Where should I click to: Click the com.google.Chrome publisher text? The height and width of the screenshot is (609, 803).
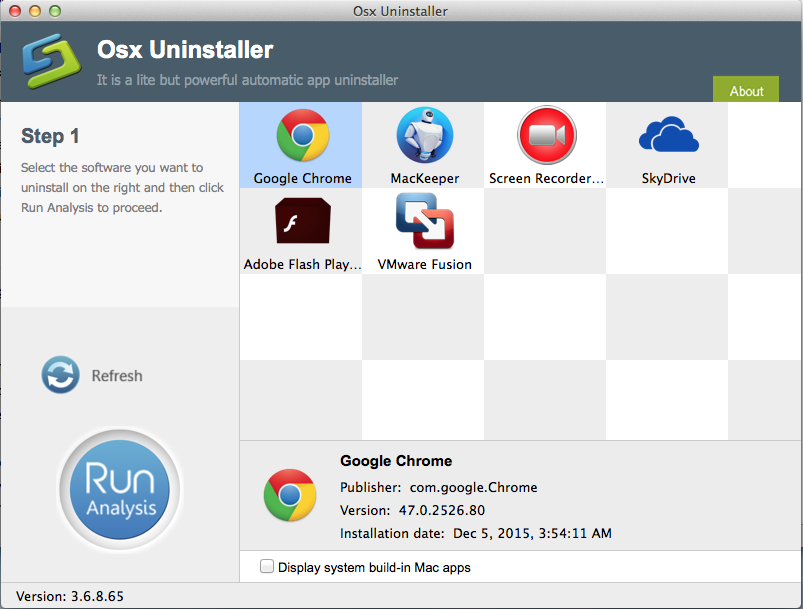point(473,488)
